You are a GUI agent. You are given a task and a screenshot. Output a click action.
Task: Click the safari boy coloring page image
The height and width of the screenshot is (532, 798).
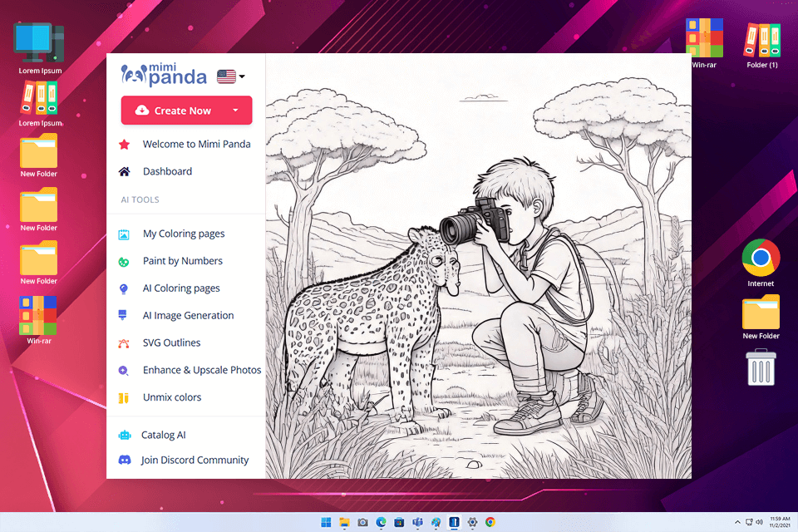(479, 266)
